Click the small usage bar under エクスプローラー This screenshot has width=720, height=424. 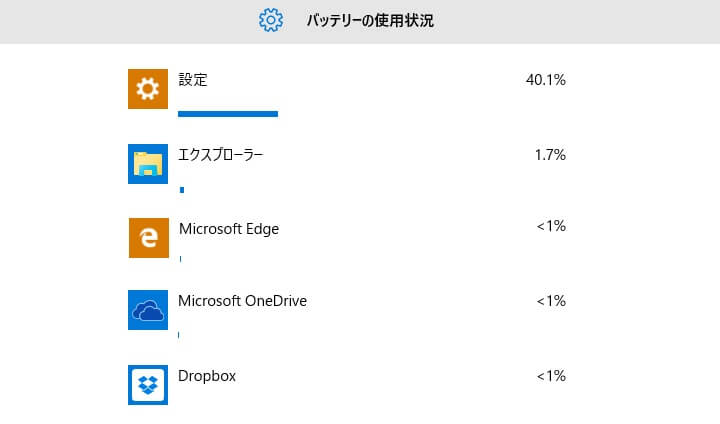182,190
